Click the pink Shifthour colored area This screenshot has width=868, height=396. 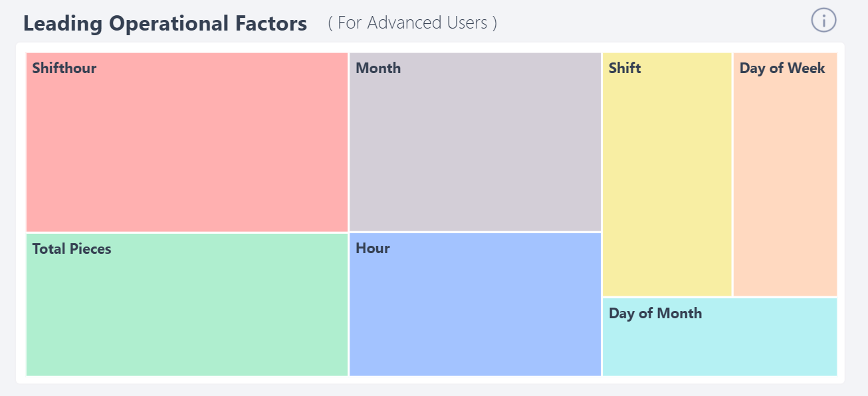[186, 153]
